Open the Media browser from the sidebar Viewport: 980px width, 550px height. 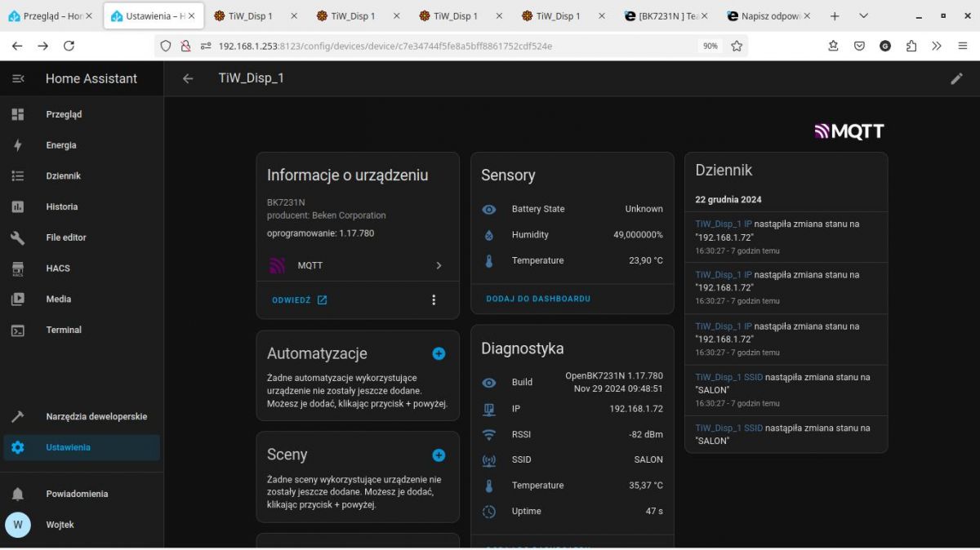(x=82, y=299)
